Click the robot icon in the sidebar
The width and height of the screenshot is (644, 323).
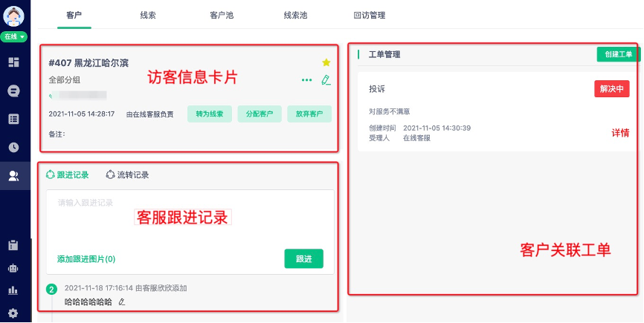13,267
